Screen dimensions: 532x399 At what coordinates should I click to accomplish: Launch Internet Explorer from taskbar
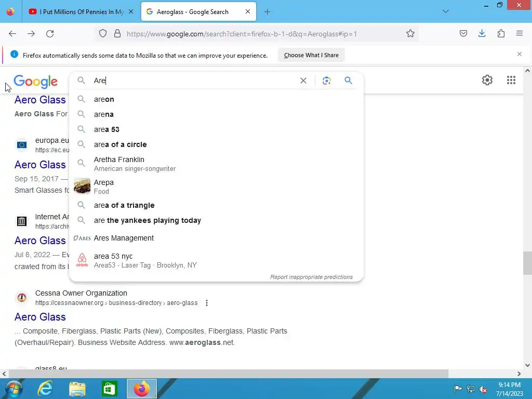click(x=45, y=389)
